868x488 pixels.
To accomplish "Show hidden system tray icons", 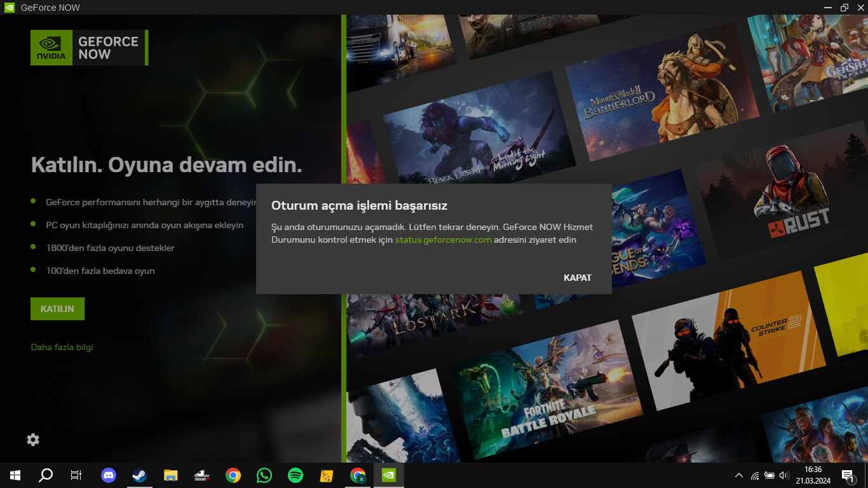I will pos(739,475).
